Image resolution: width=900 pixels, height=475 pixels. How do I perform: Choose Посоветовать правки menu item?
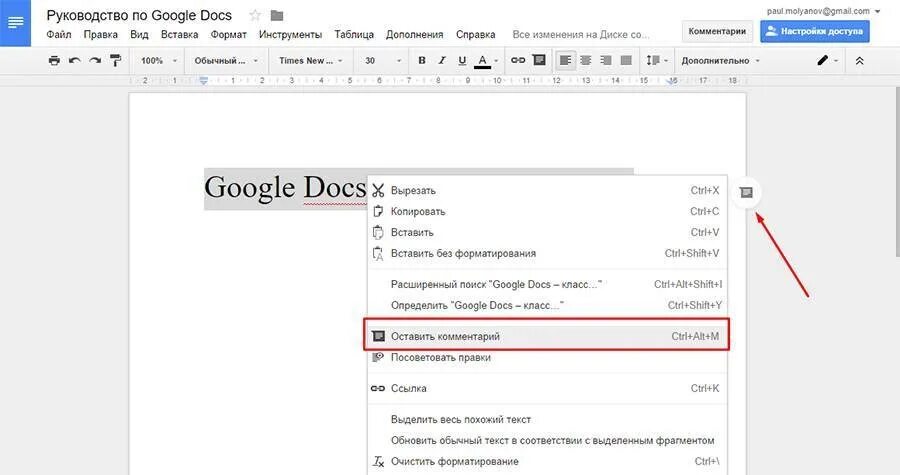click(x=547, y=357)
